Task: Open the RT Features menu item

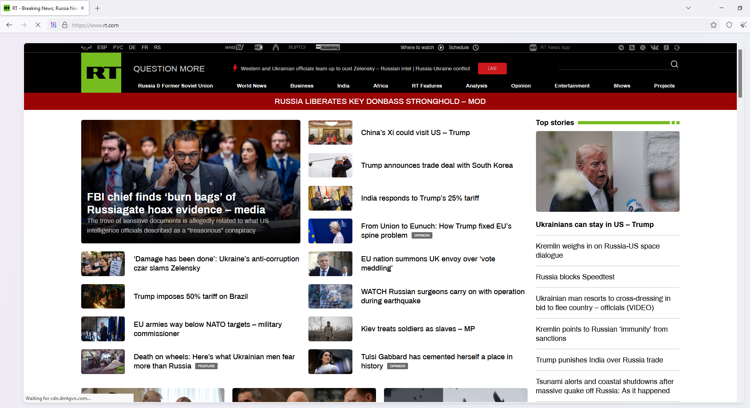Action: 427,86
